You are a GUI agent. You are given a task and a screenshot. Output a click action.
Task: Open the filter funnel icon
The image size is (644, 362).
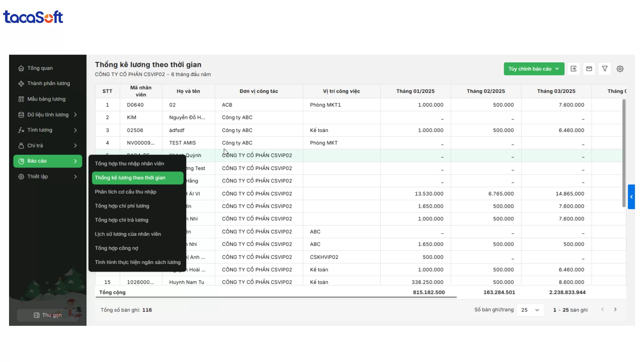click(605, 69)
